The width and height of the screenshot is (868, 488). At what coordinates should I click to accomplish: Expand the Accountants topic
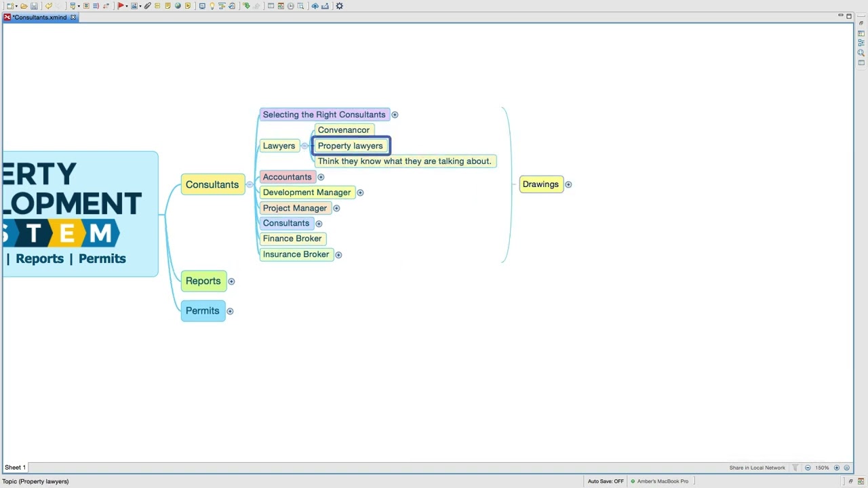coord(321,177)
